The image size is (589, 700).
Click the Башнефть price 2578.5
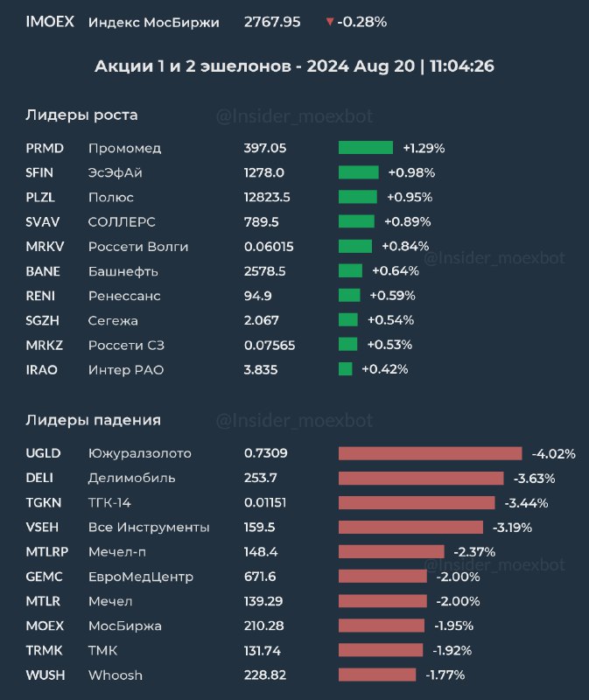coord(264,270)
